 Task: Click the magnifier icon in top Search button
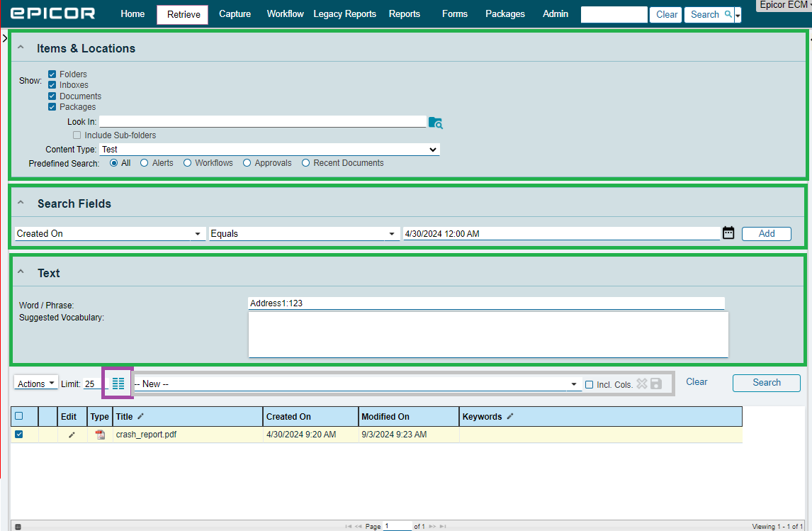point(728,14)
